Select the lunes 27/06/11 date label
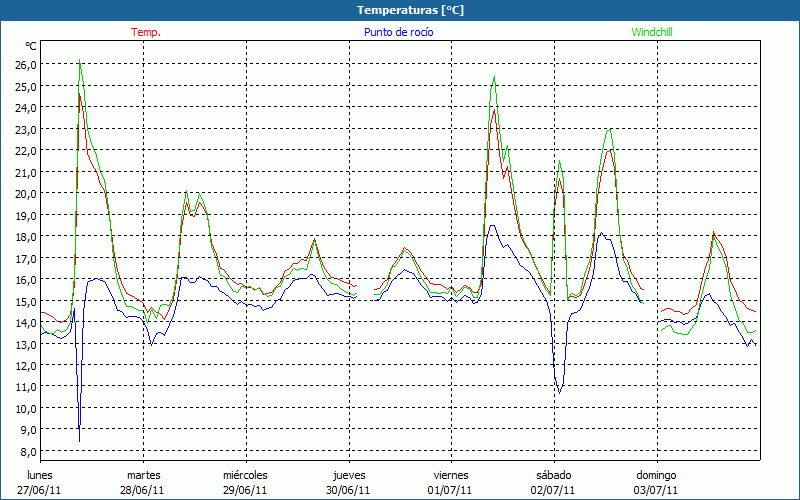800x500 pixels. tap(40, 482)
